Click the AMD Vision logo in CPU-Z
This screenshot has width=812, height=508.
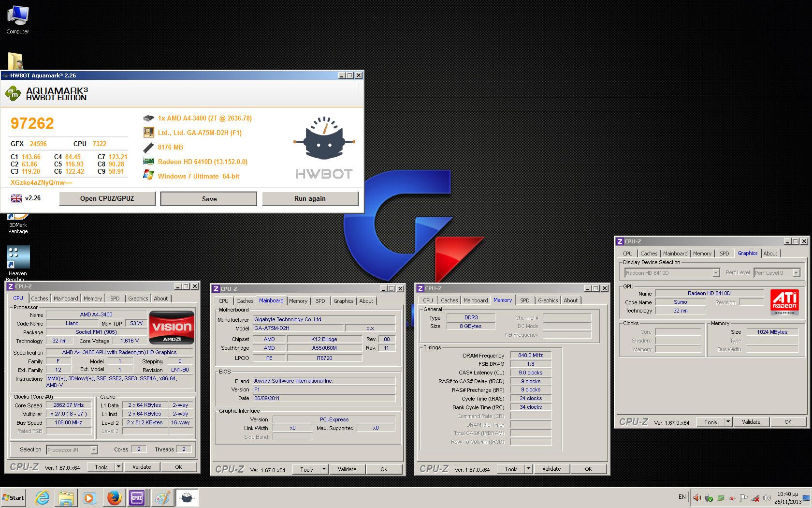172,328
